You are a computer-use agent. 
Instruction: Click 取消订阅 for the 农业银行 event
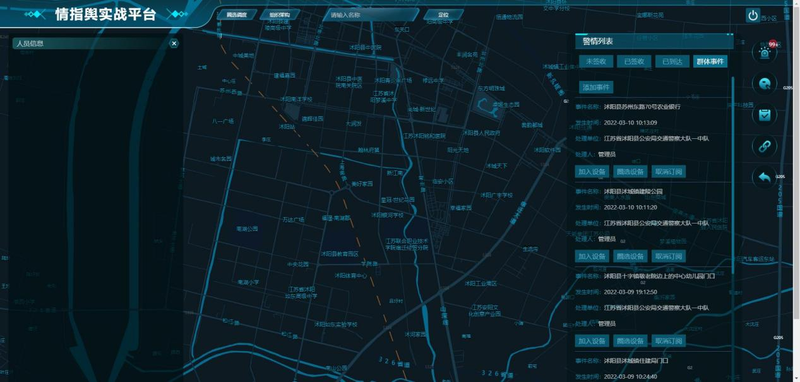click(668, 171)
